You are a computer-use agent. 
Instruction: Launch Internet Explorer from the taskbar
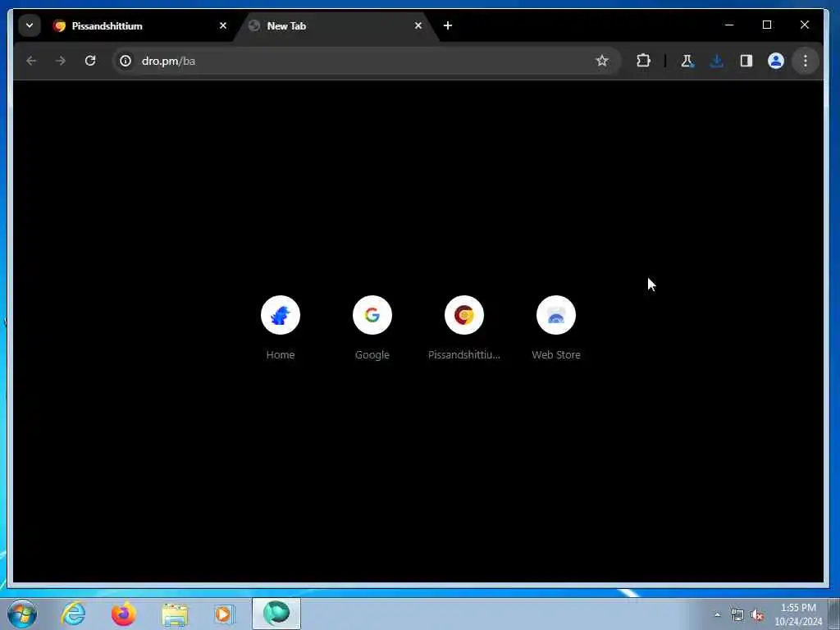pos(73,614)
